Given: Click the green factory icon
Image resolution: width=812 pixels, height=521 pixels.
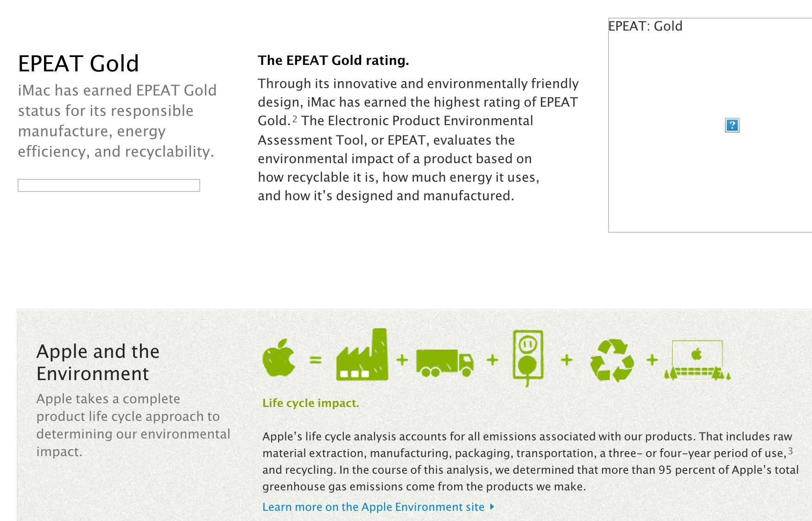Looking at the screenshot, I should pos(362,356).
